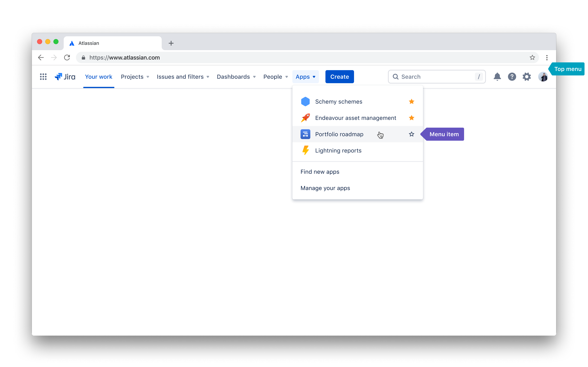This screenshot has height=367, width=588.
Task: Select the Endeavour asset management rocket icon
Action: tap(305, 118)
